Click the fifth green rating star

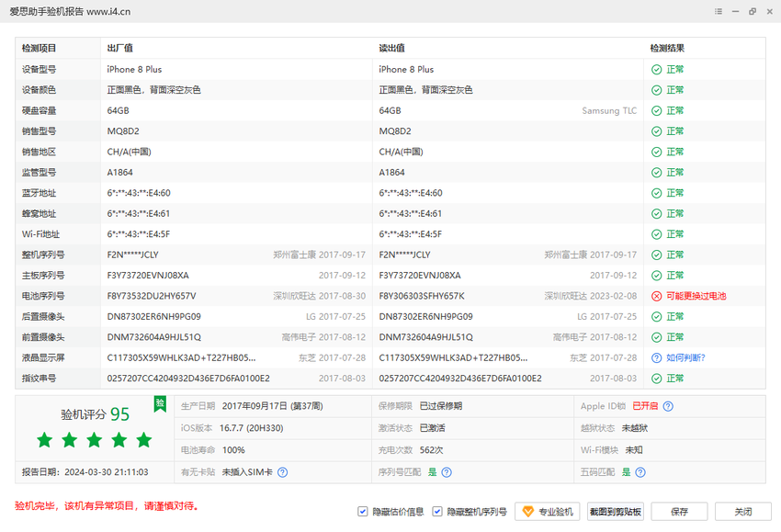coord(144,440)
